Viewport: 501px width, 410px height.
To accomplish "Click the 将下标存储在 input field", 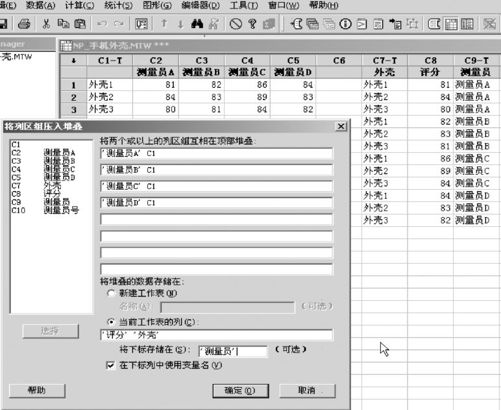I will (x=233, y=351).
